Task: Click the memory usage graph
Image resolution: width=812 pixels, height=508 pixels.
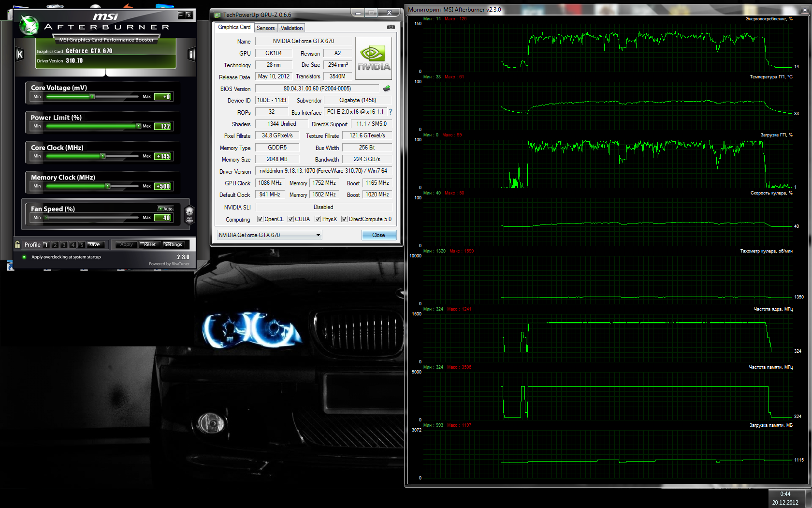Action: (608, 454)
